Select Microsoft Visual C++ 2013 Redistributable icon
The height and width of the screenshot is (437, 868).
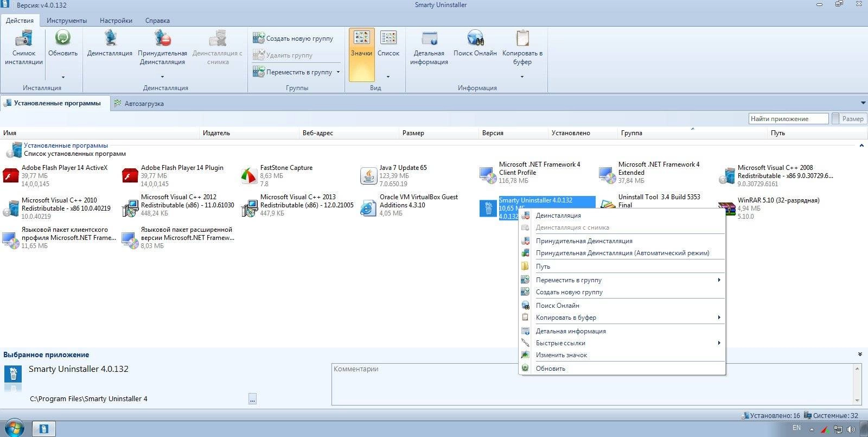coord(249,207)
